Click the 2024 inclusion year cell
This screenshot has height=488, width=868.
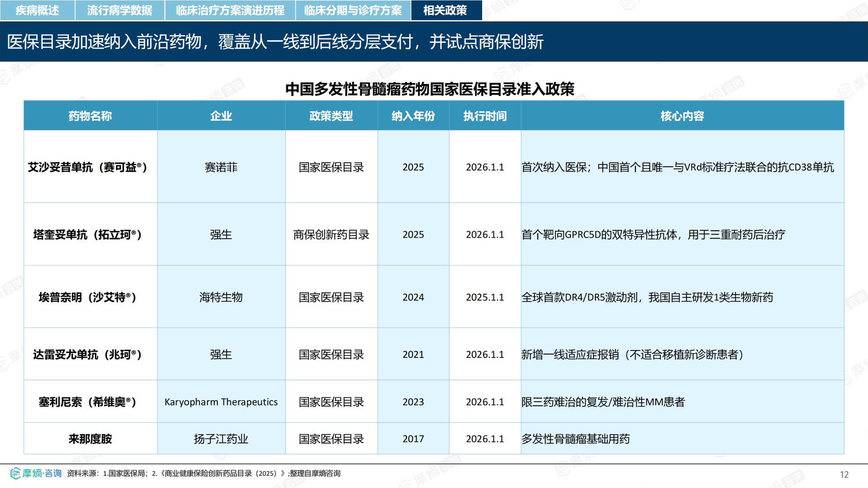point(413,297)
